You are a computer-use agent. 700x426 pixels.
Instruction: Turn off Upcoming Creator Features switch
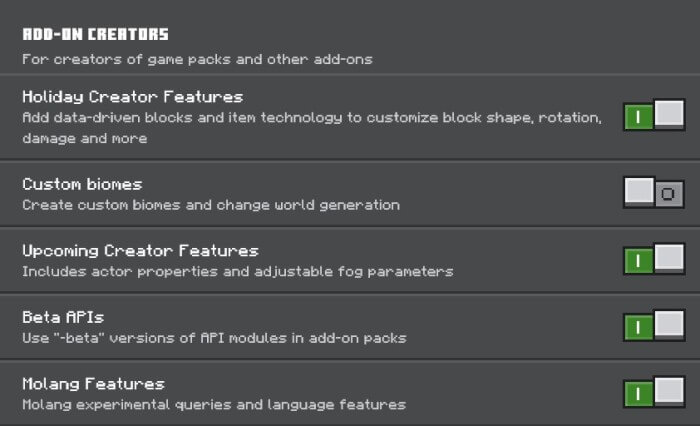(x=654, y=260)
